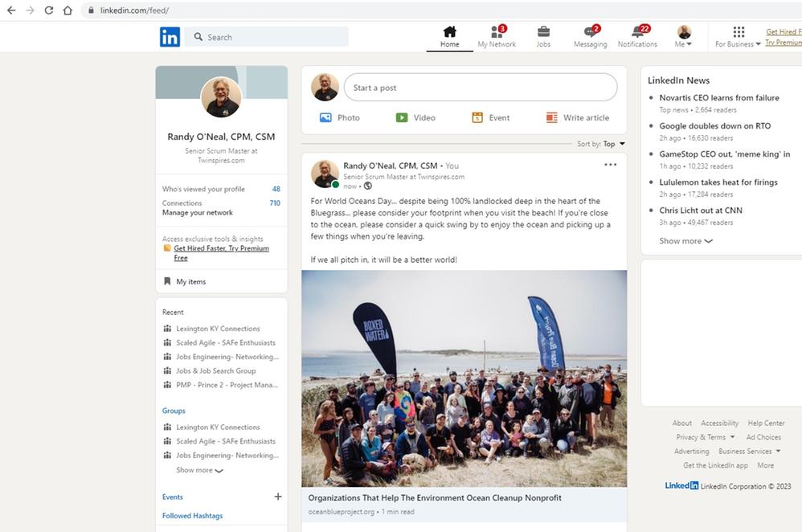Open the Notifications bell icon

(x=638, y=32)
